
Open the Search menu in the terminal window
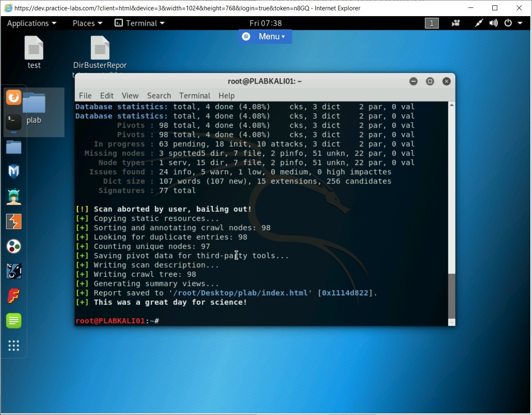pos(159,96)
